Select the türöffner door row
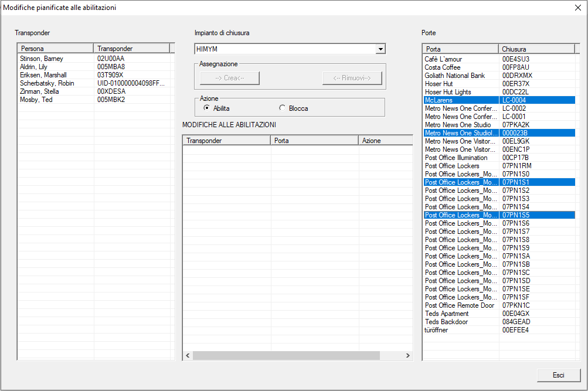Screen dimensions: 588x391 [437, 330]
